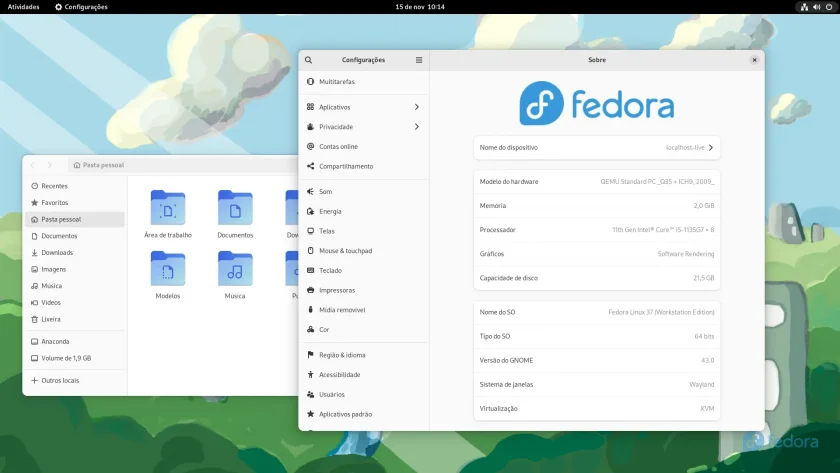Click the Virtualização KVM row

tap(597, 409)
